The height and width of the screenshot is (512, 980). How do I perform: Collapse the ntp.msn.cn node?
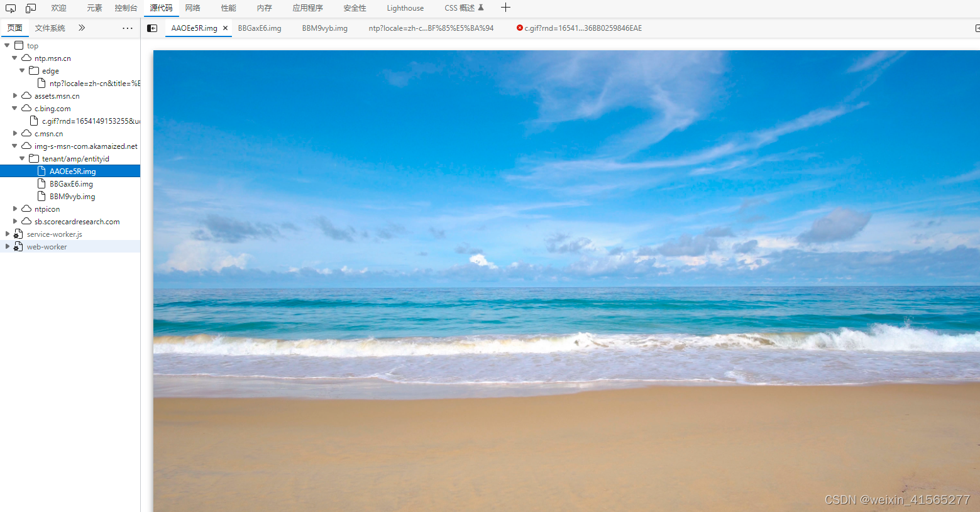[x=14, y=58]
